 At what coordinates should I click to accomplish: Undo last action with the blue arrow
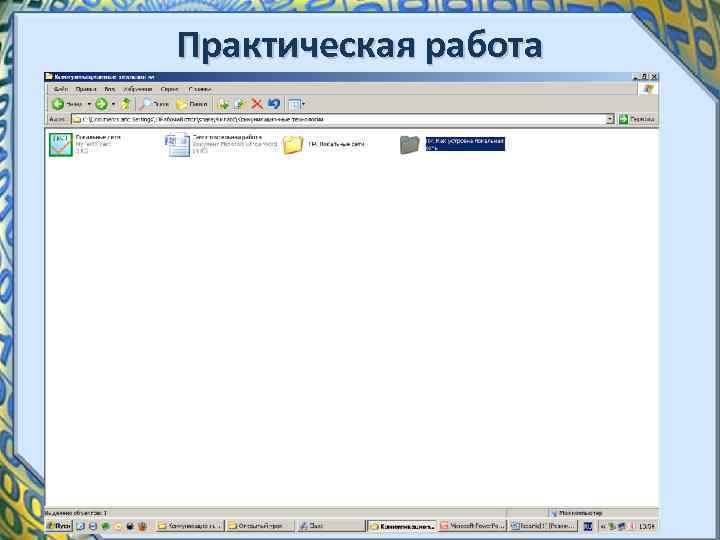point(274,104)
